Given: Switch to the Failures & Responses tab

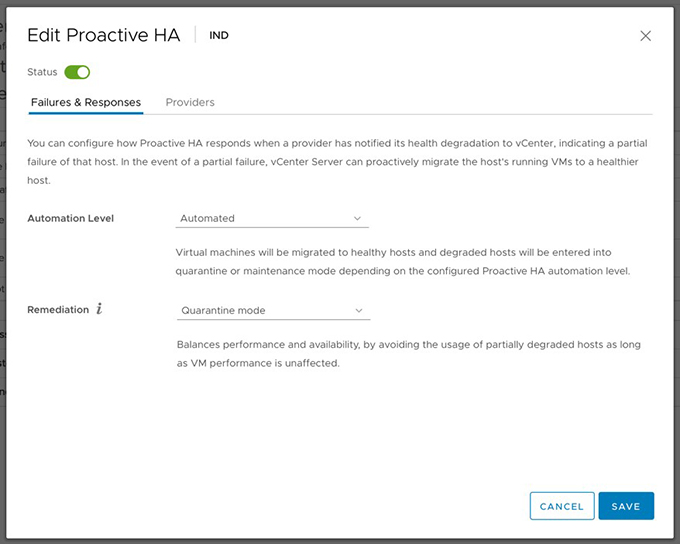Looking at the screenshot, I should pos(86,102).
